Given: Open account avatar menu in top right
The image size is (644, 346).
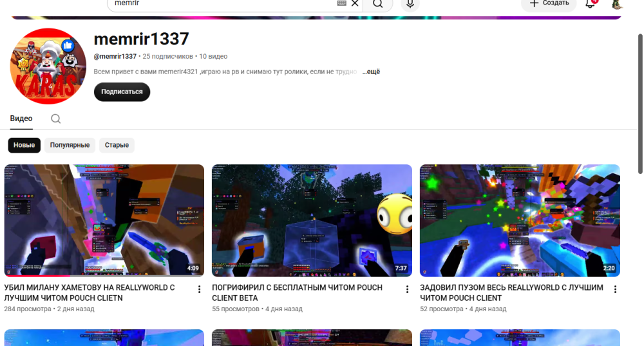Looking at the screenshot, I should pyautogui.click(x=617, y=4).
